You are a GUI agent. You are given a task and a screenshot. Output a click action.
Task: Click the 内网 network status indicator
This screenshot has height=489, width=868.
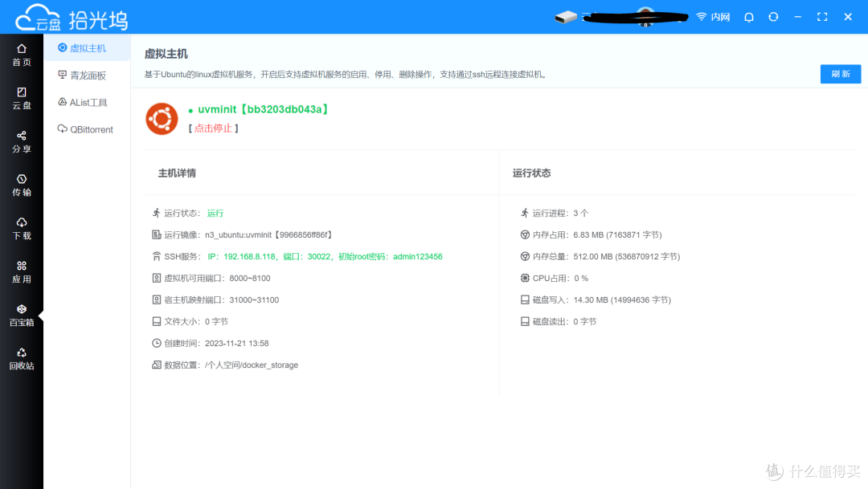(x=713, y=17)
